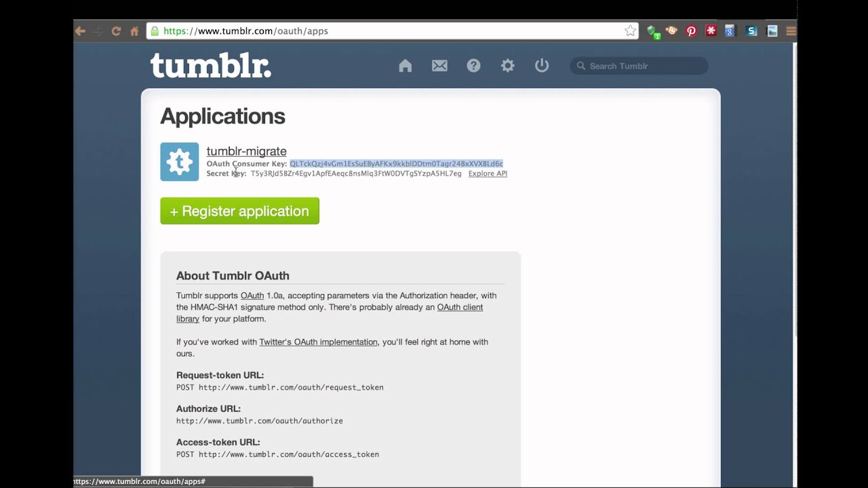
Task: Reload the page with the refresh icon
Action: coord(116,31)
